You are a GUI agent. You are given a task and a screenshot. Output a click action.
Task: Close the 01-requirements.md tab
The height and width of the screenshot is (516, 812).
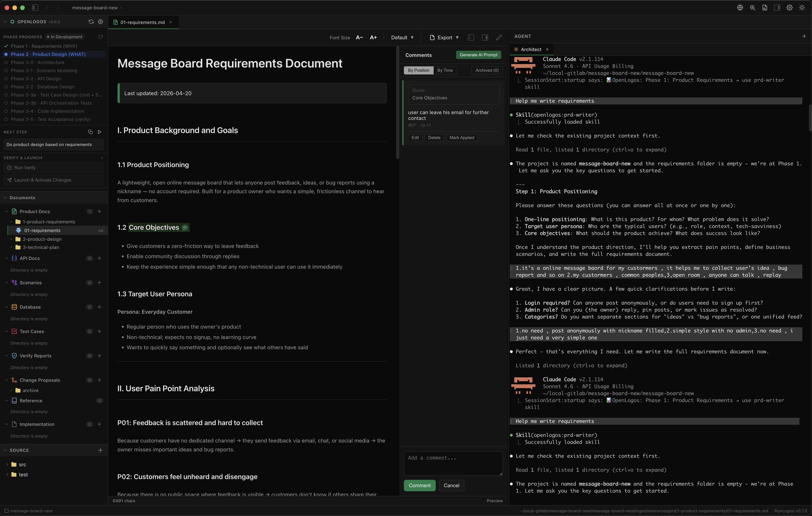click(x=171, y=22)
